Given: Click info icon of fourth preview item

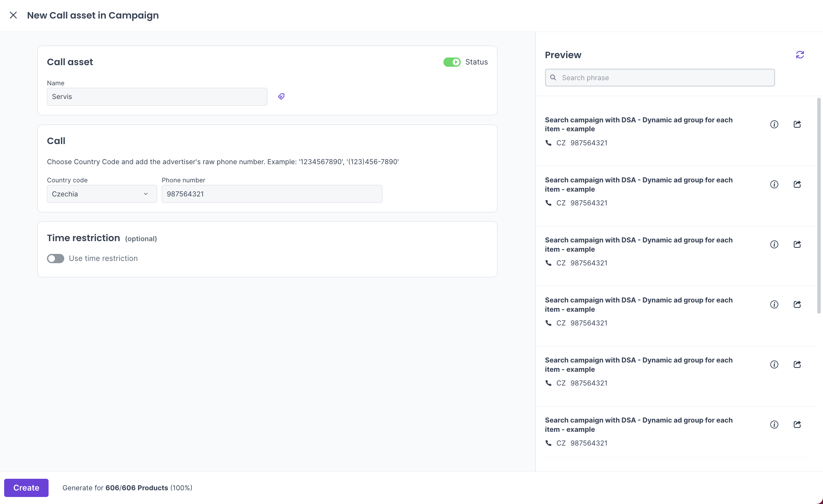Looking at the screenshot, I should click(x=774, y=305).
